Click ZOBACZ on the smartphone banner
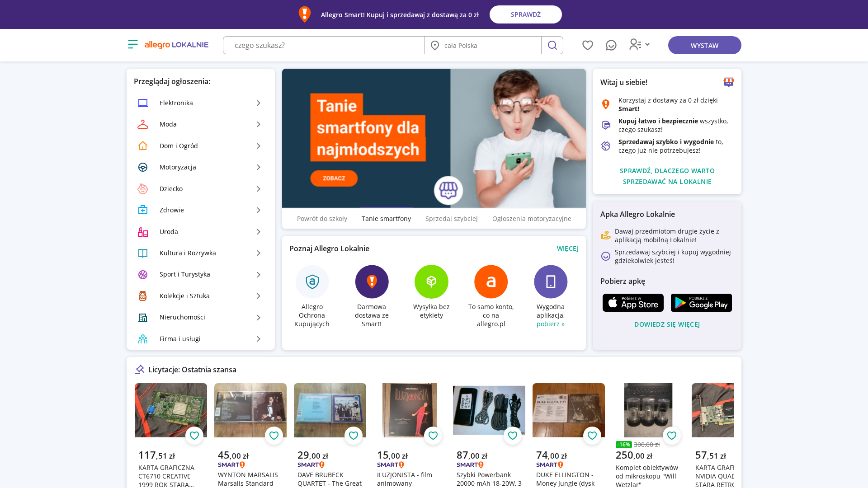 tap(334, 178)
